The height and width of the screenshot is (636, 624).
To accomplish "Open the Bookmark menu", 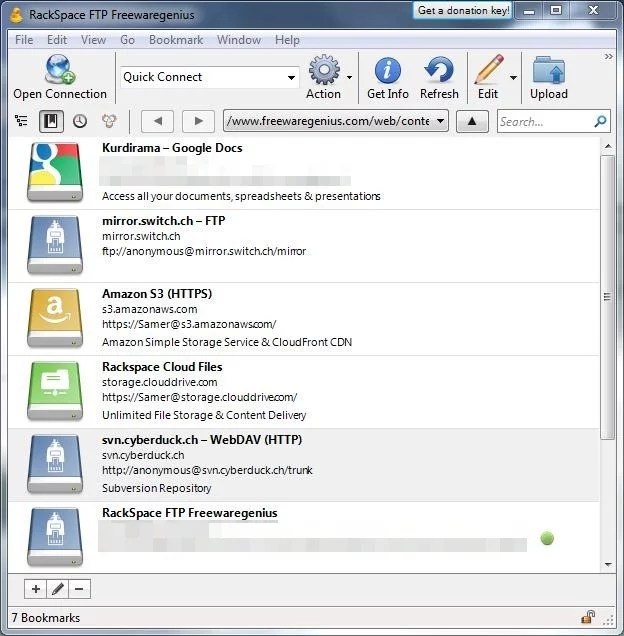I will tap(176, 40).
